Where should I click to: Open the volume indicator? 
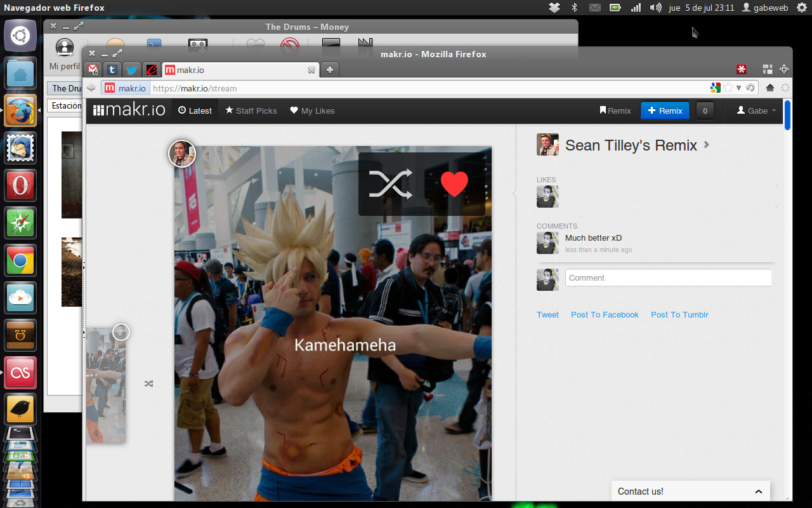(x=655, y=8)
